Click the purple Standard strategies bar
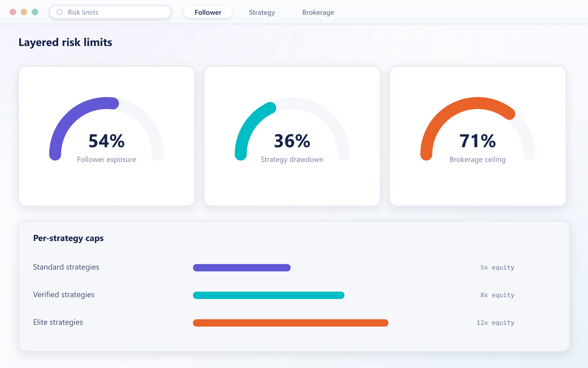 (x=242, y=268)
